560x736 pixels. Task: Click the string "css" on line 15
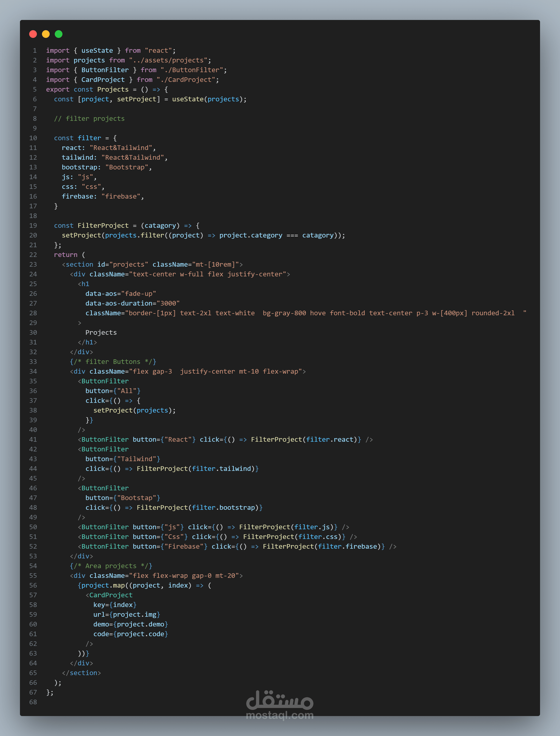(91, 187)
